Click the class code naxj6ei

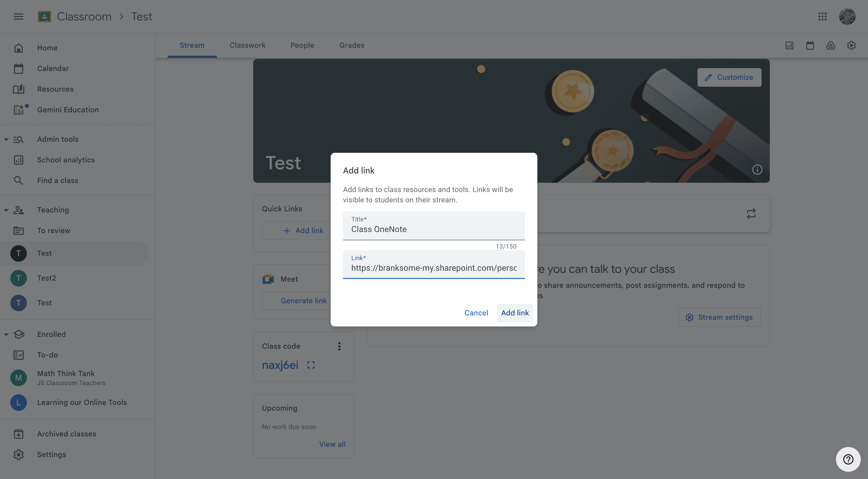tap(280, 365)
